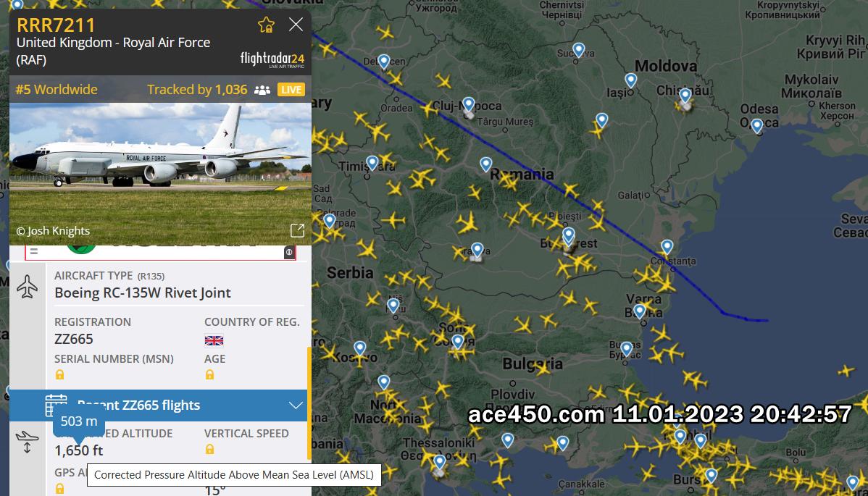Click the flight panel vertical scrollbar
This screenshot has height=496, width=868.
point(309,403)
